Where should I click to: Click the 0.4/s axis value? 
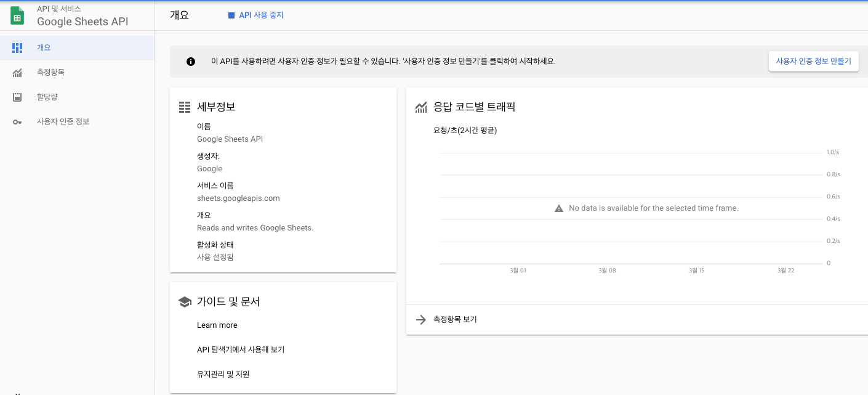point(833,219)
